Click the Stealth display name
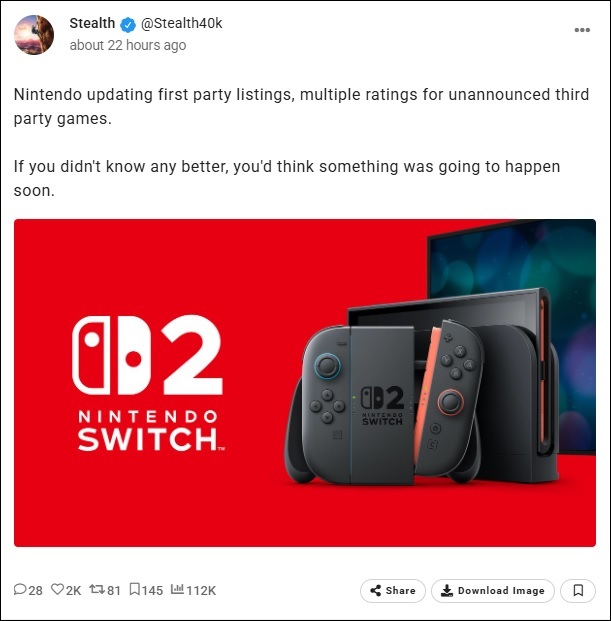611x621 pixels. [x=92, y=23]
